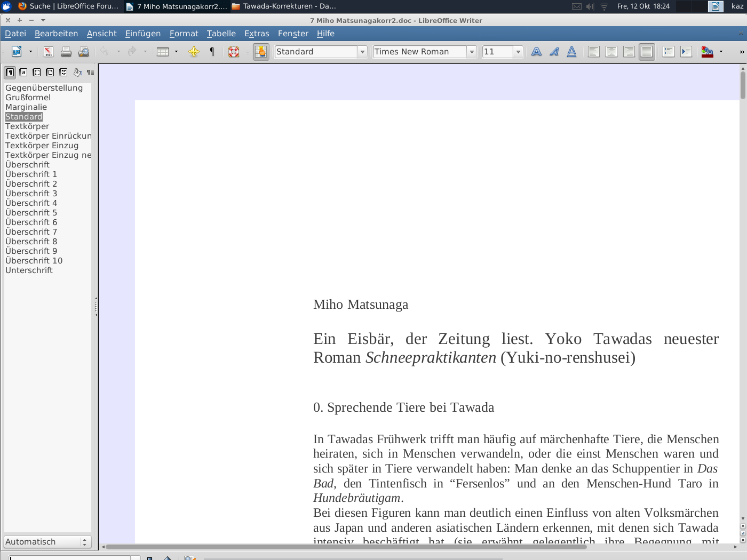This screenshot has height=560, width=747.
Task: Show List Styles in the styles panel
Action: 63,72
